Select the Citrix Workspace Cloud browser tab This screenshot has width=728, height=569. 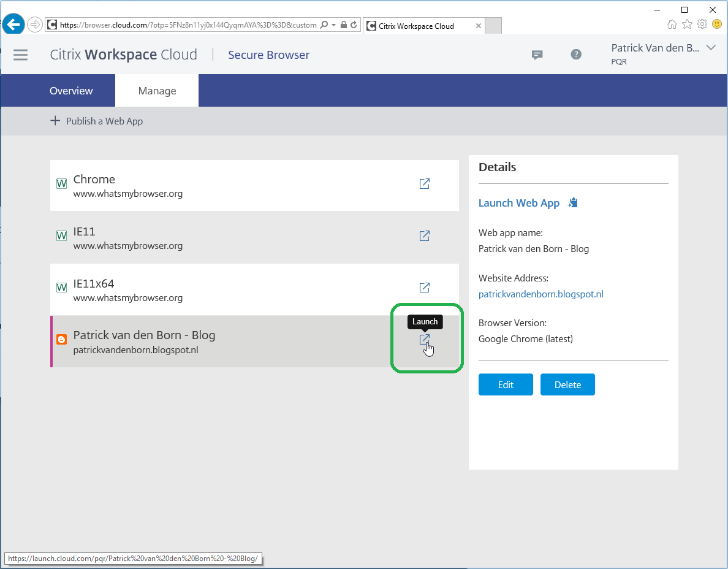(x=422, y=26)
